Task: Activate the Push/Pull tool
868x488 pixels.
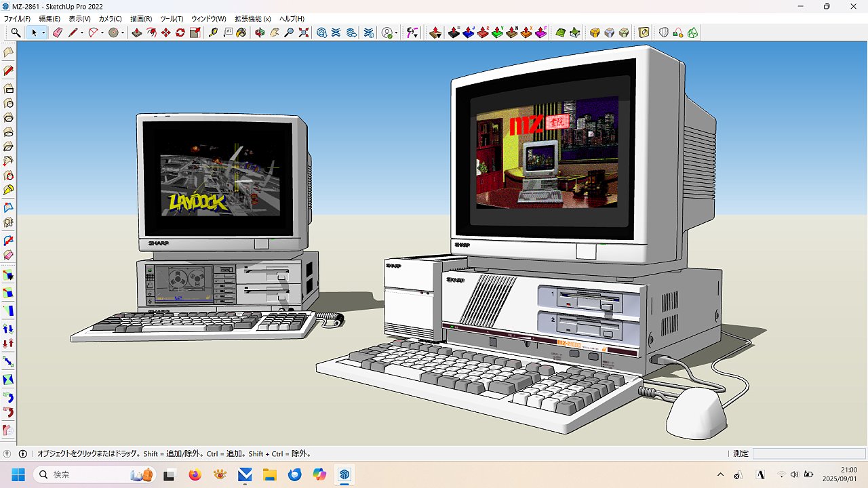Action: coord(136,33)
